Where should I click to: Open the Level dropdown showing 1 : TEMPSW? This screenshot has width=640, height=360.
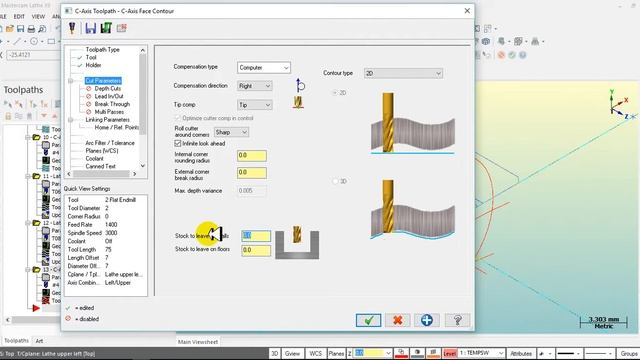(x=482, y=353)
